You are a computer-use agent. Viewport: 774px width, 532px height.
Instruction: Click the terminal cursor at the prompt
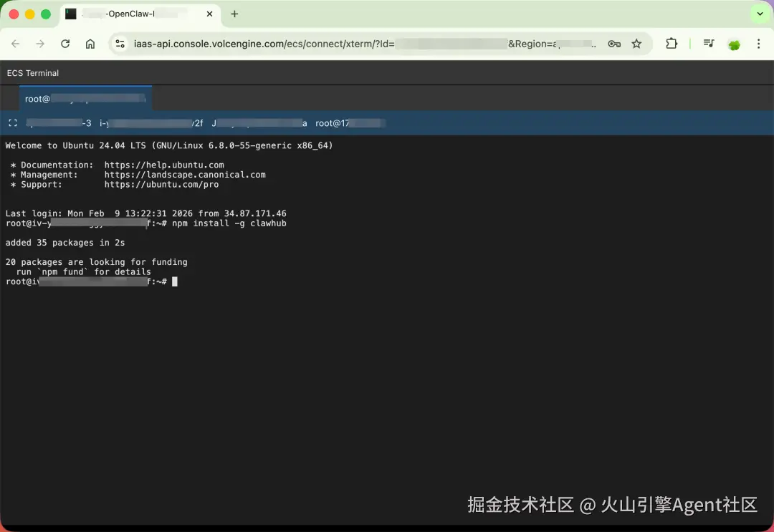click(x=175, y=281)
